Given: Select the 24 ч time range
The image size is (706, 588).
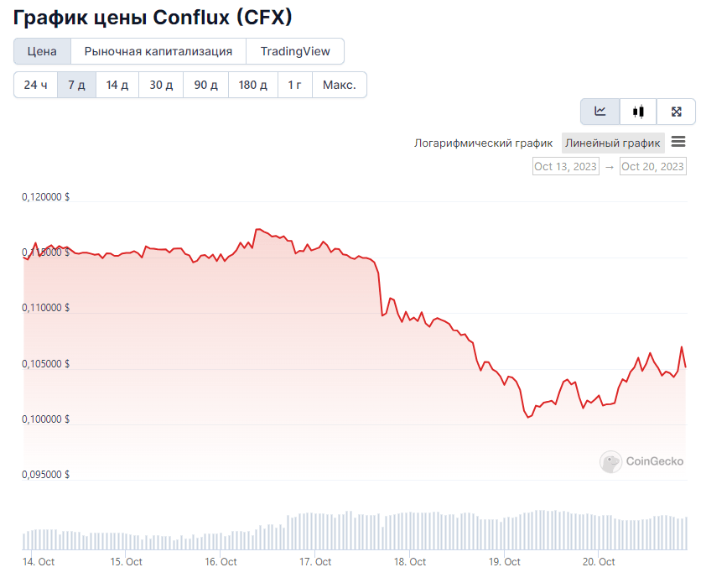Looking at the screenshot, I should [35, 85].
